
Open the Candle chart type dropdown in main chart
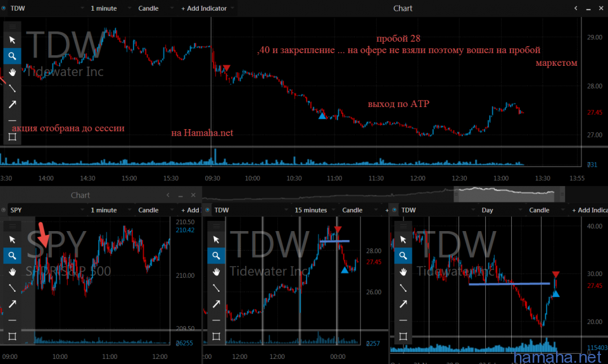[x=155, y=8]
